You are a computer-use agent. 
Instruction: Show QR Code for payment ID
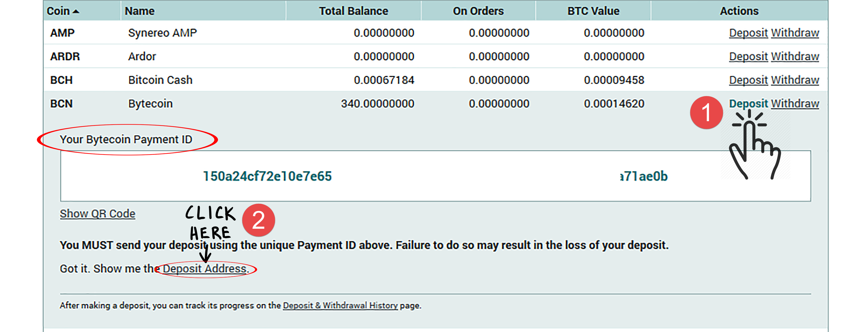pyautogui.click(x=97, y=214)
